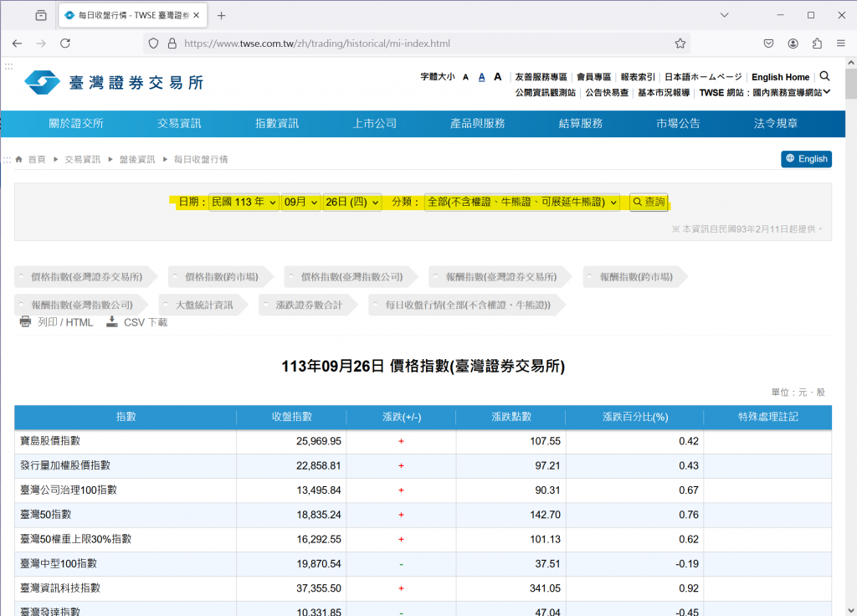Open 基本市況報導 link
Viewport: 857px width, 616px height.
coord(664,93)
